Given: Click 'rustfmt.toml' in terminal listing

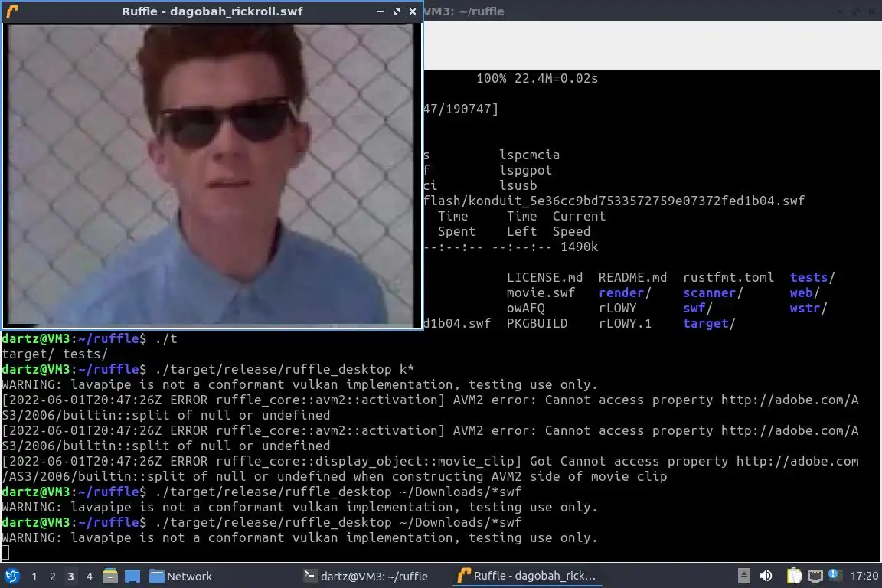Looking at the screenshot, I should pos(728,277).
